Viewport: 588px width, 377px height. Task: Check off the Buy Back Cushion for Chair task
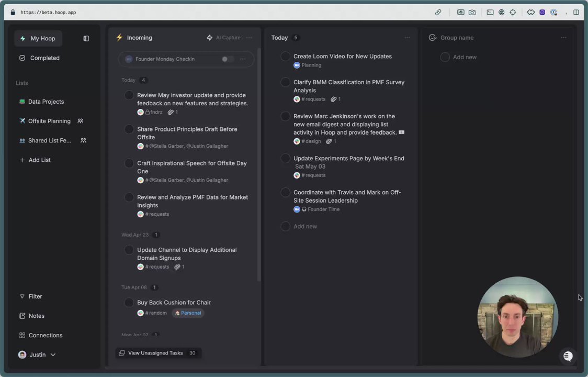129,303
